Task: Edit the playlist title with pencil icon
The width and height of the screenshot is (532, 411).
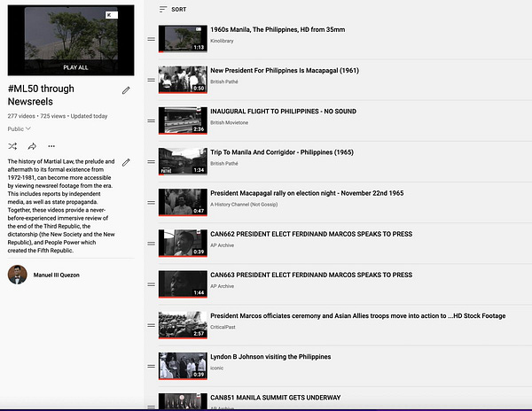Action: [126, 90]
